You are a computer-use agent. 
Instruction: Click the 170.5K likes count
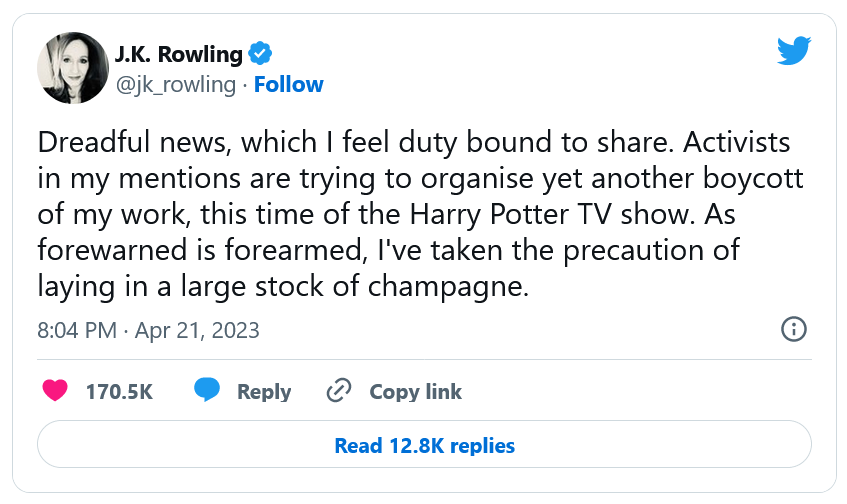[119, 391]
